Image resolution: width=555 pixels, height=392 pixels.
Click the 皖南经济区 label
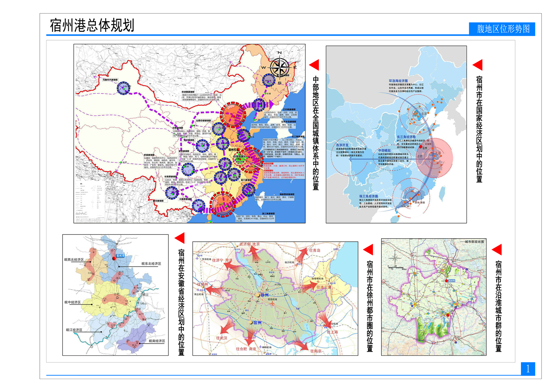pyautogui.click(x=157, y=341)
